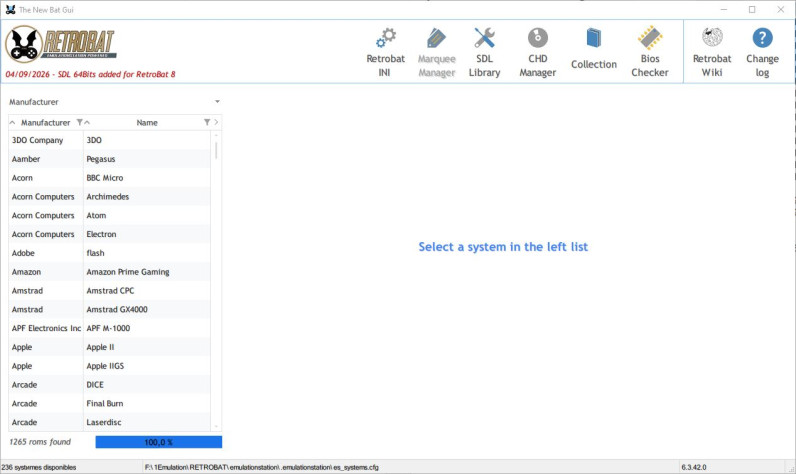
Task: Maximize The New Bat Gui window
Action: point(752,10)
